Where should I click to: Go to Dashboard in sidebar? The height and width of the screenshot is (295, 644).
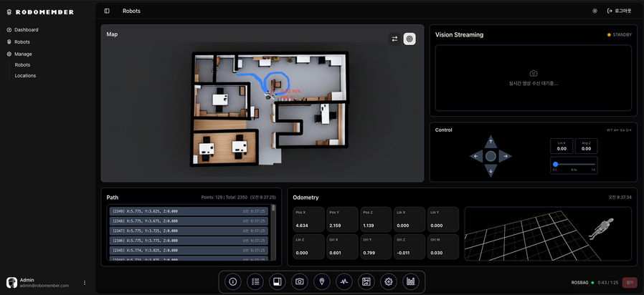[26, 29]
